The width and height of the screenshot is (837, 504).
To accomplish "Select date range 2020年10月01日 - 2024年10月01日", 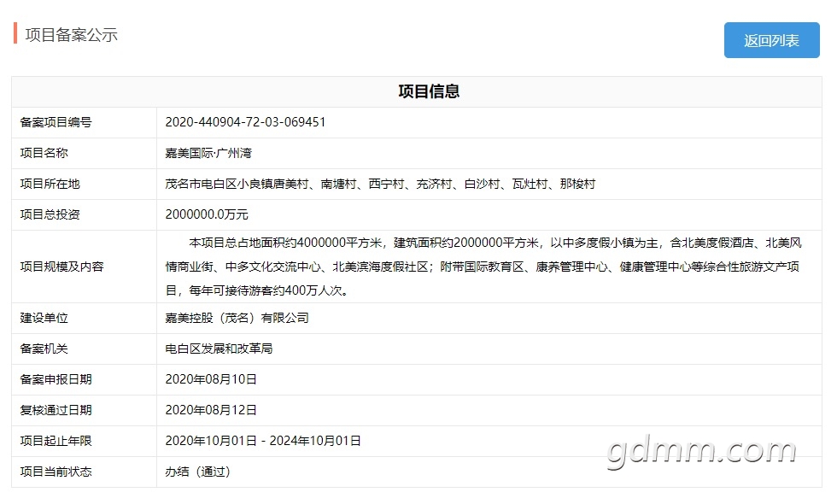I will tap(263, 441).
